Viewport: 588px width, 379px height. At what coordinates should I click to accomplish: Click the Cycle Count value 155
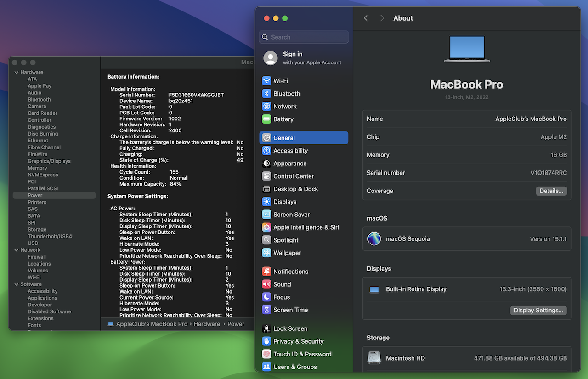click(x=174, y=172)
